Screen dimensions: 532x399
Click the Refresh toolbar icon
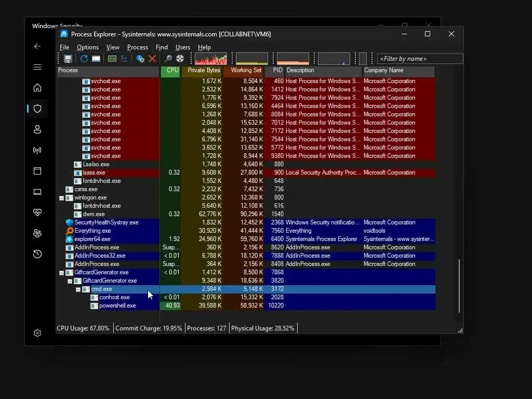(84, 59)
